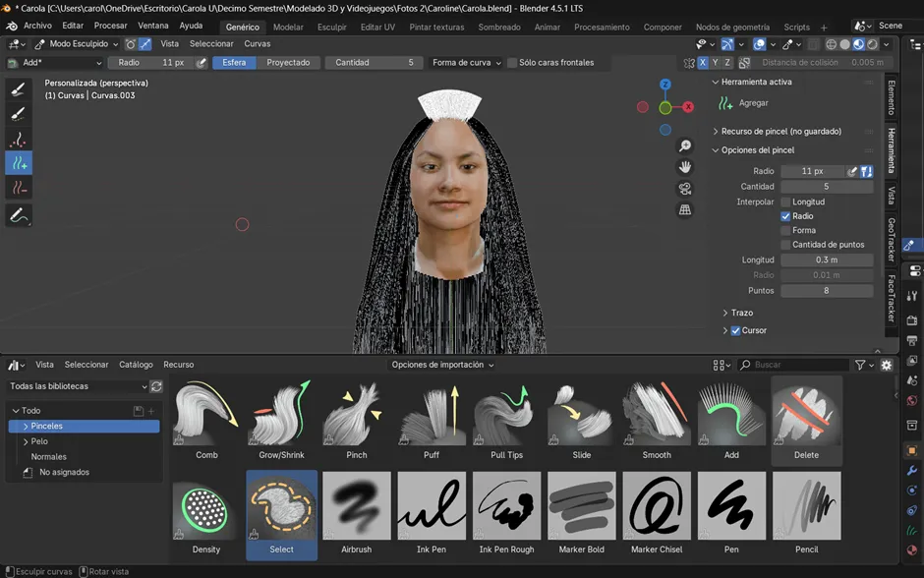The width and height of the screenshot is (924, 578).
Task: Open the Todas las bibliotecas dropdown
Action: point(78,386)
